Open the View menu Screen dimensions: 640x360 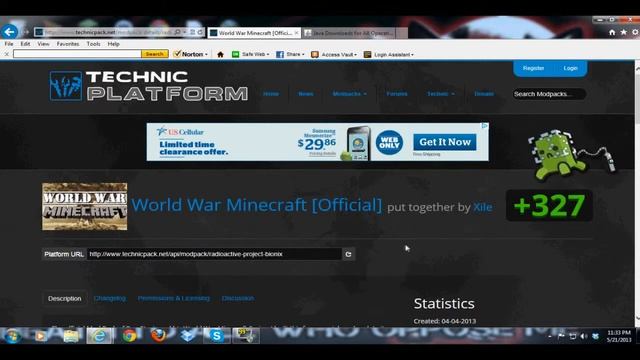click(43, 44)
